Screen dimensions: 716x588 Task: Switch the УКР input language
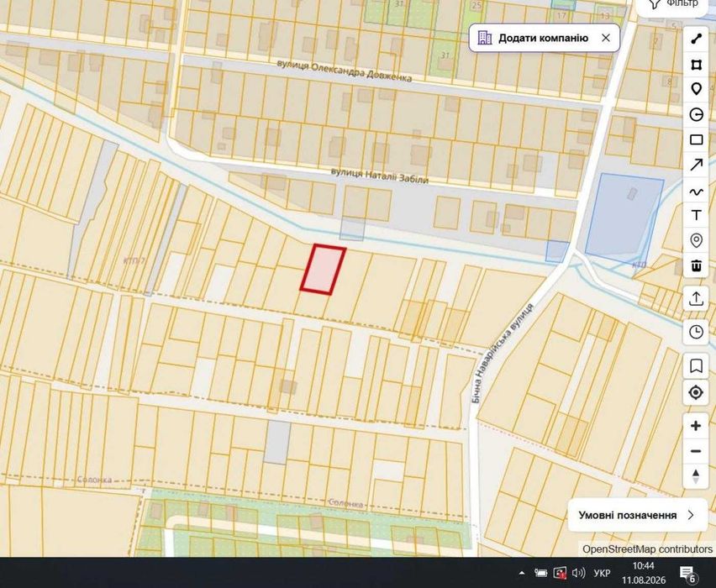click(x=602, y=573)
